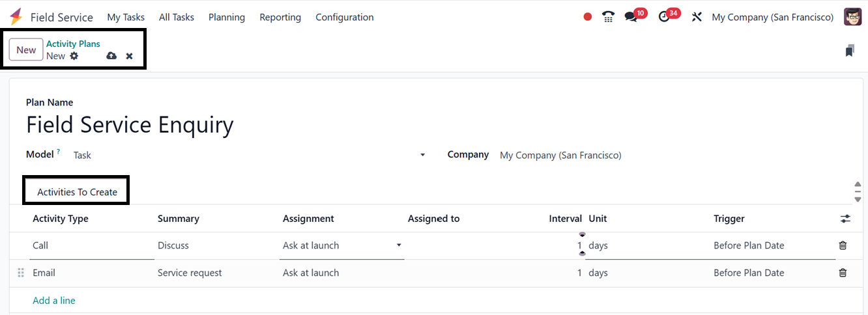868x315 pixels.
Task: Expand the Model dropdown arrow
Action: coord(422,155)
